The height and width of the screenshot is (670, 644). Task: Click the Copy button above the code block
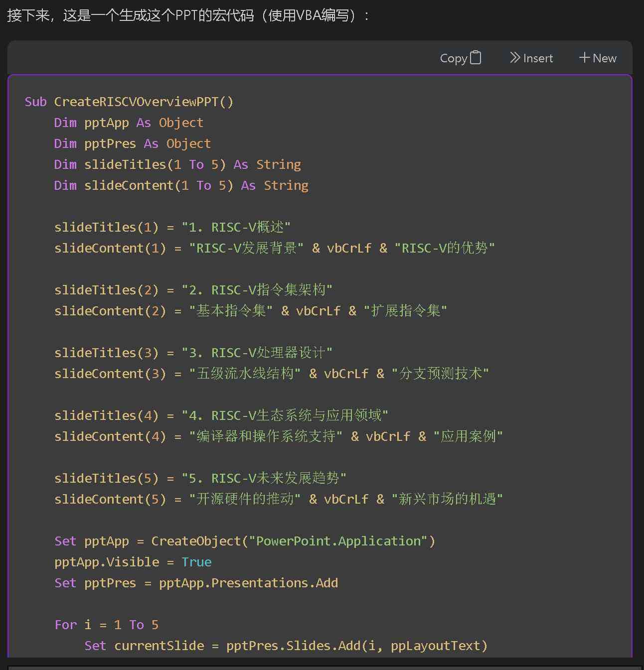pyautogui.click(x=460, y=58)
